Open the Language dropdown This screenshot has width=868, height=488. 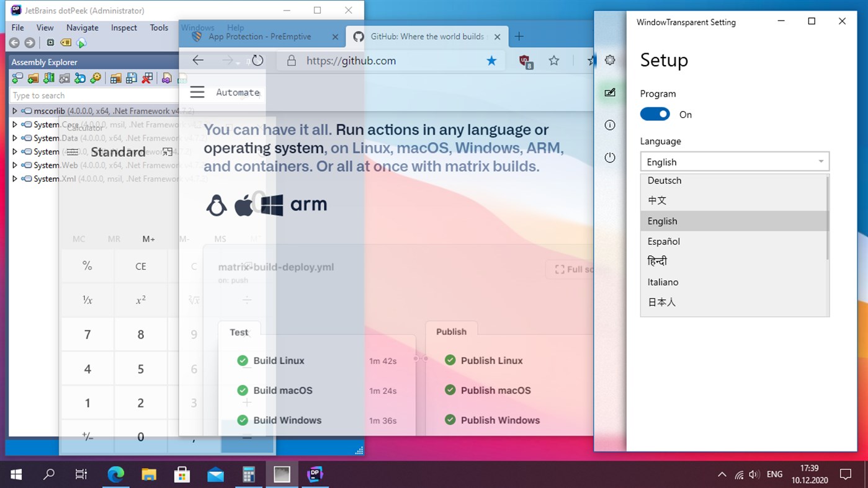click(734, 161)
